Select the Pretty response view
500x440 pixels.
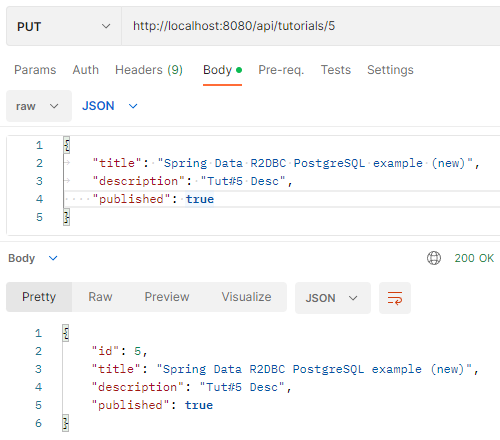39,297
